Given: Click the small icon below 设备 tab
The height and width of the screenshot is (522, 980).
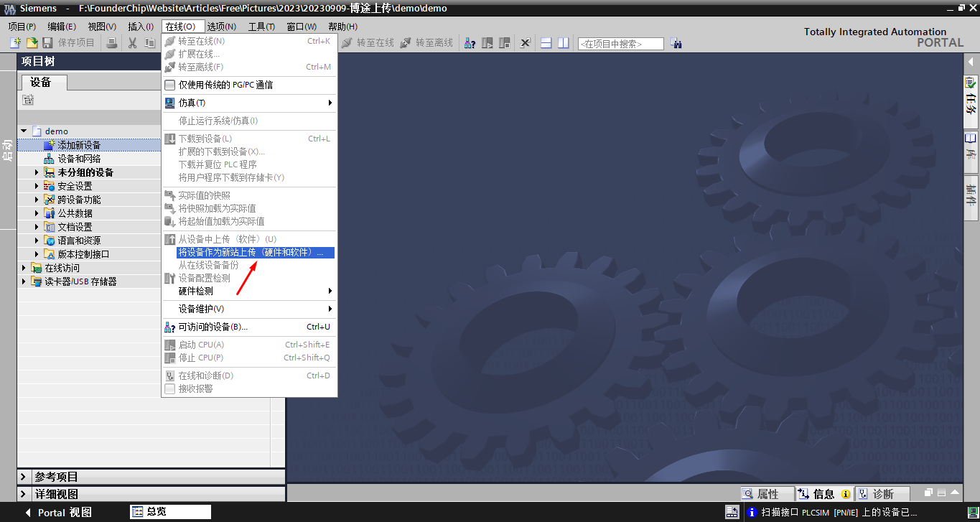Looking at the screenshot, I should (x=28, y=99).
